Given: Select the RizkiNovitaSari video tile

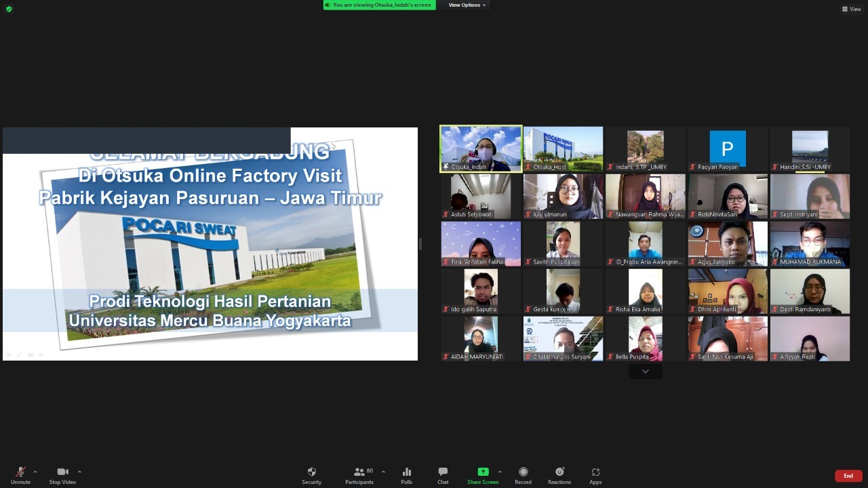Looking at the screenshot, I should (x=728, y=197).
